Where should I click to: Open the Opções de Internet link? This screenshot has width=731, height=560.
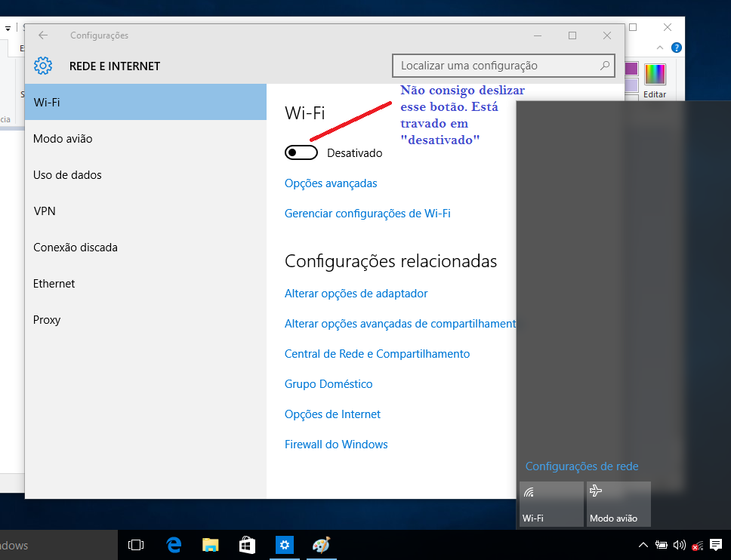click(332, 414)
